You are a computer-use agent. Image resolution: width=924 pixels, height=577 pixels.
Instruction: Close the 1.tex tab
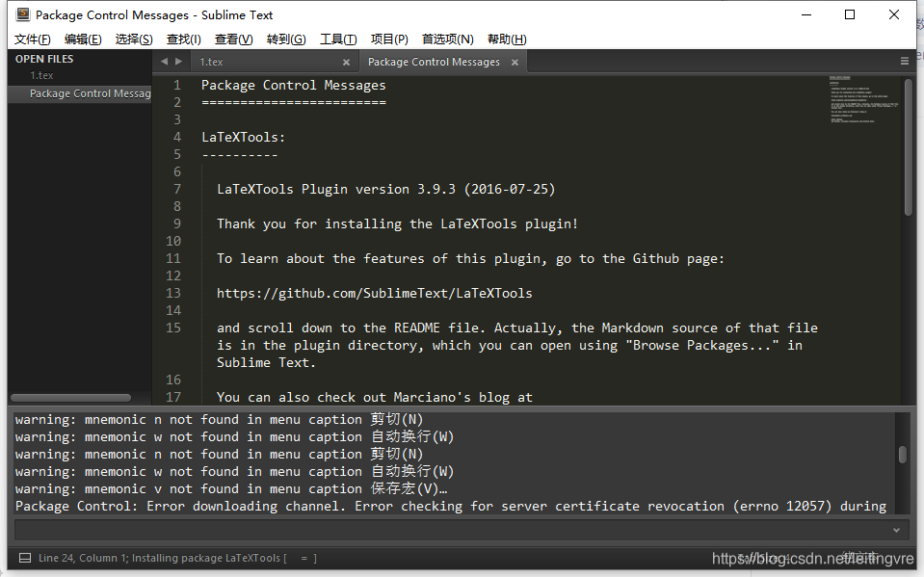(347, 62)
